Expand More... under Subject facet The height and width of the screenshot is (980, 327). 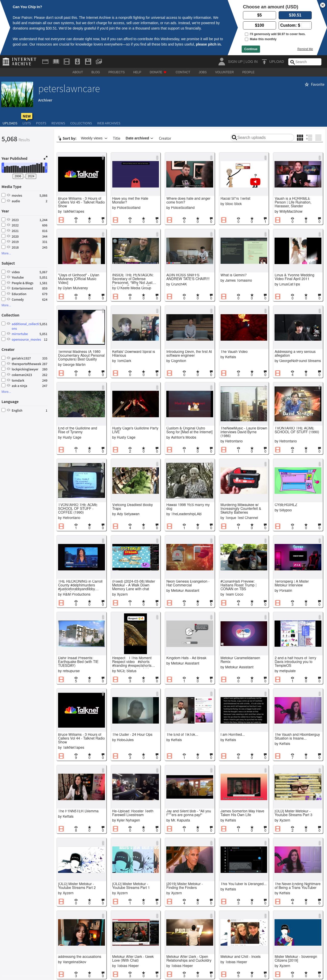point(6,305)
